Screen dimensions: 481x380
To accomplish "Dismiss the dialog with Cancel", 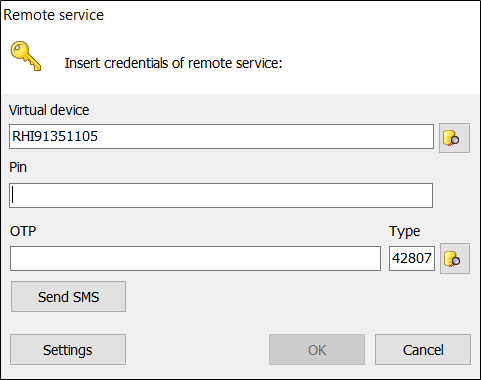I will pos(423,350).
